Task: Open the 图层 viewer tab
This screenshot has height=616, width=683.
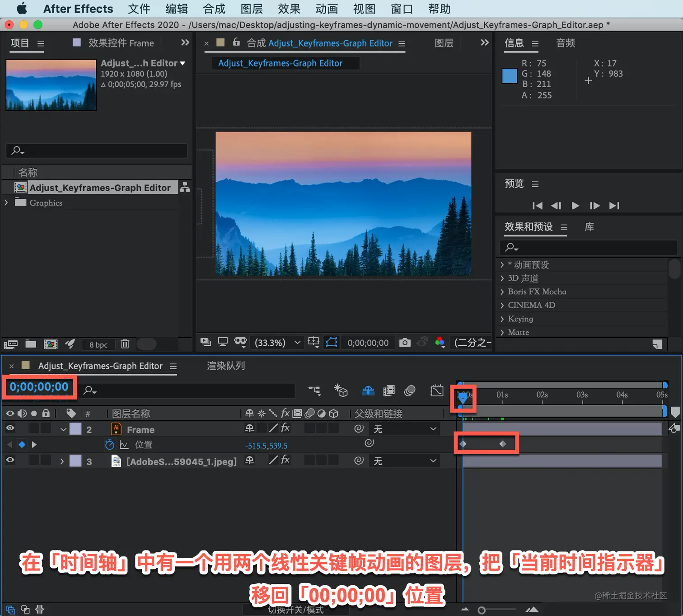Action: pyautogui.click(x=444, y=43)
